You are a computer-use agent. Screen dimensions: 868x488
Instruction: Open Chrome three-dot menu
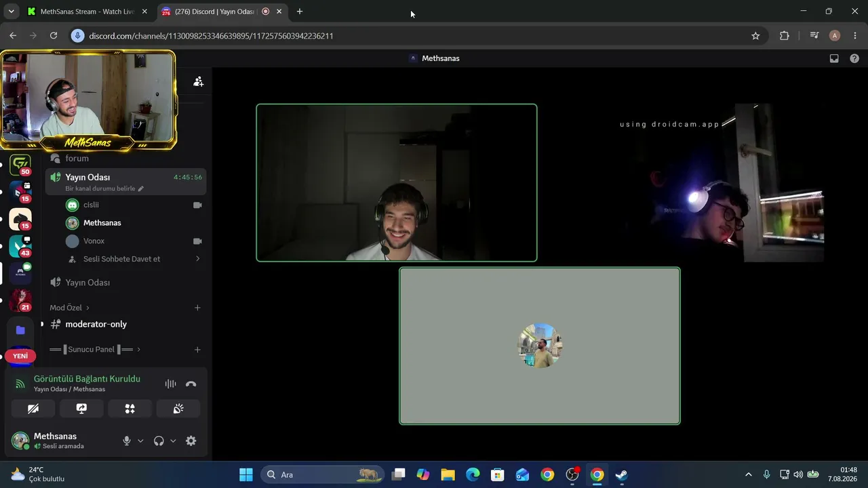coord(855,36)
